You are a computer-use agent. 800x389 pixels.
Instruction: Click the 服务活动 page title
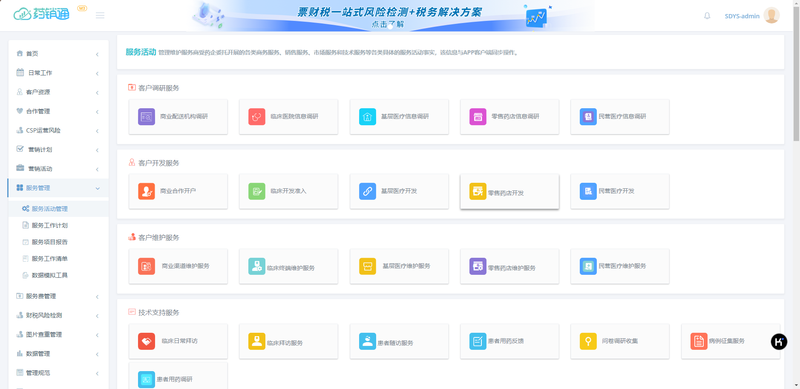(141, 52)
